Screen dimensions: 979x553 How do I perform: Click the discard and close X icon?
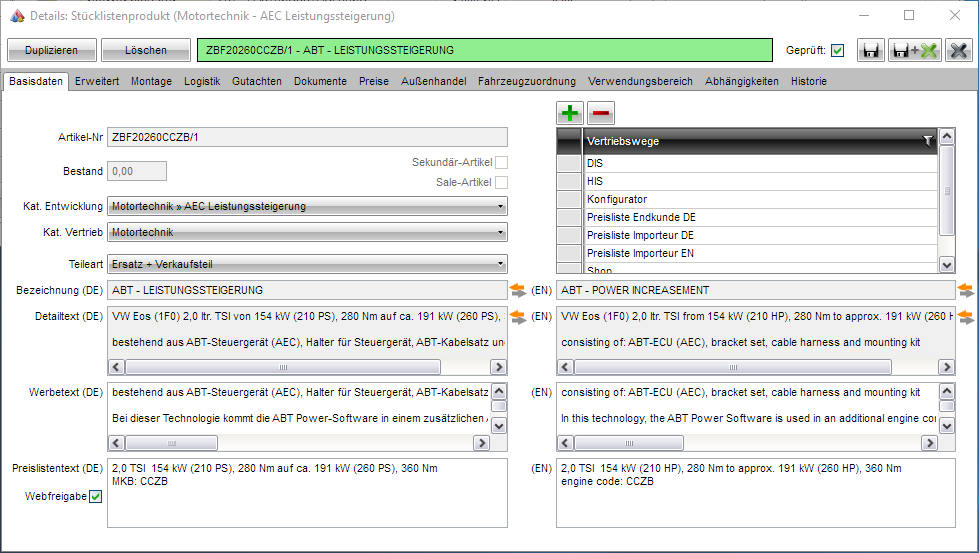point(958,50)
